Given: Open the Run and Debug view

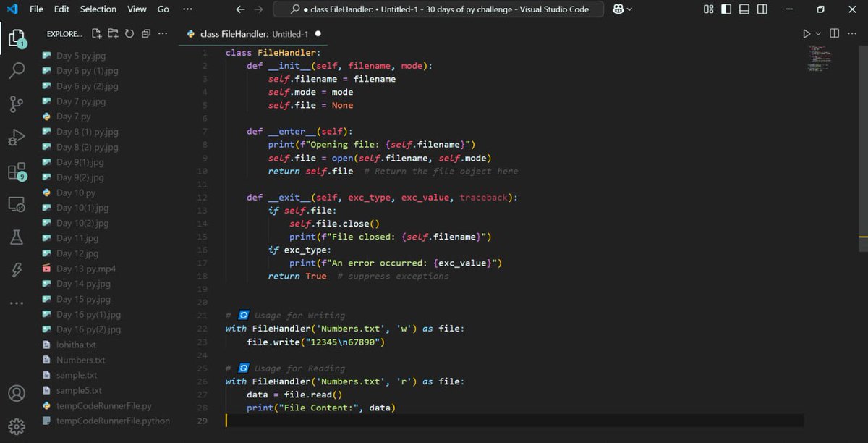Looking at the screenshot, I should (x=17, y=138).
